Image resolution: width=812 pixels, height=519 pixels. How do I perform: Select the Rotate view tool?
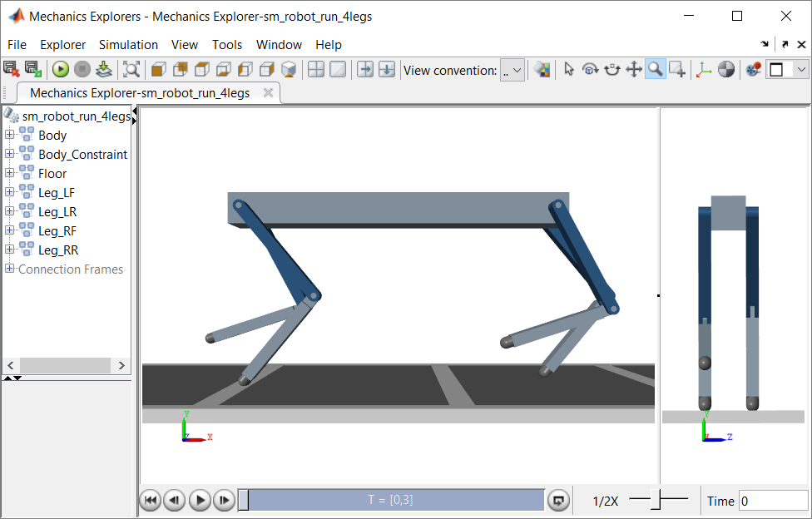coord(591,69)
